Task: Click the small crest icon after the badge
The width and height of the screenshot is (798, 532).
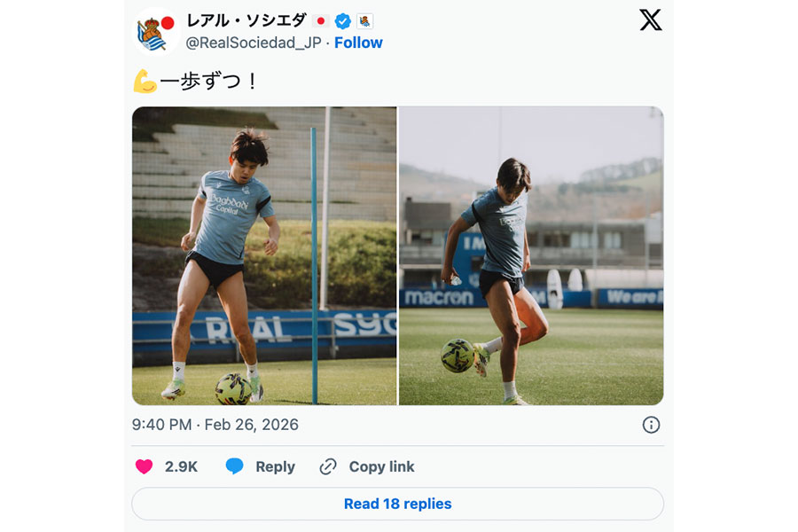Action: pyautogui.click(x=364, y=20)
